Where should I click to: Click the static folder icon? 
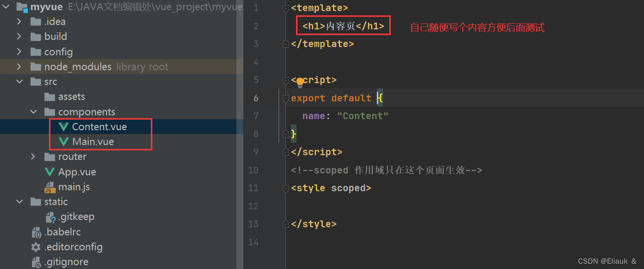tap(36, 202)
